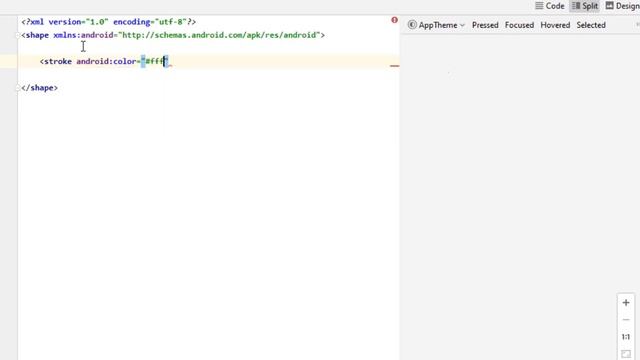Switch to Split view mode
Viewport: 640px width, 360px height.
coord(585,6)
